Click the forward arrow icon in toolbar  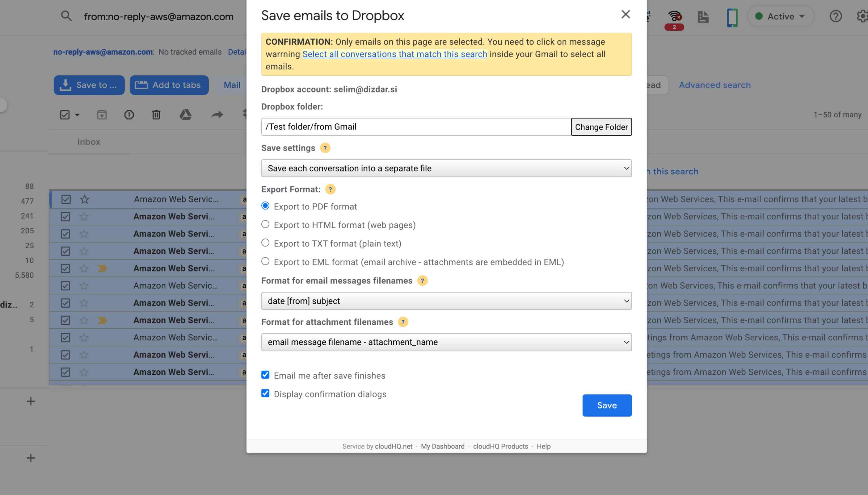(x=217, y=114)
